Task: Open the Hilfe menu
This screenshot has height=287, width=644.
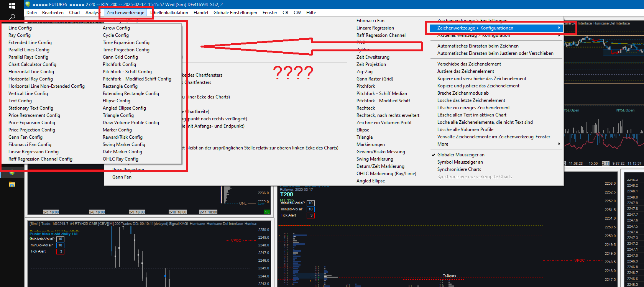Action: click(x=311, y=13)
